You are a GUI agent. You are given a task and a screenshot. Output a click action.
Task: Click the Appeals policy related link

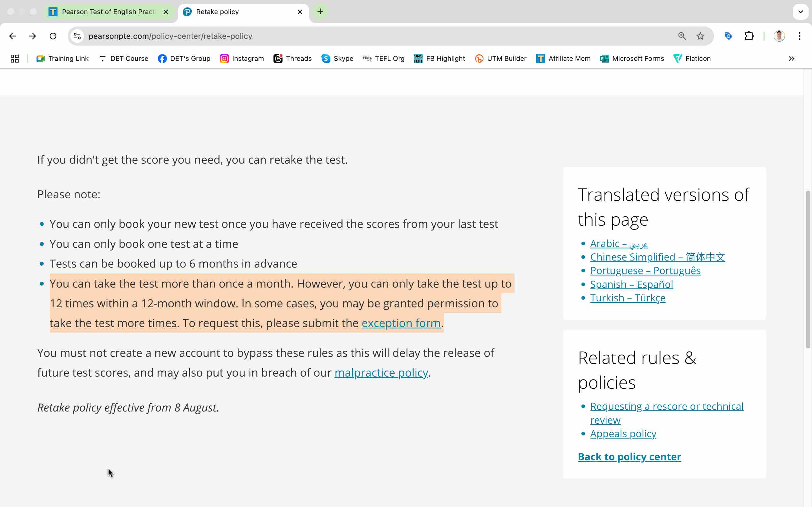[x=623, y=433]
